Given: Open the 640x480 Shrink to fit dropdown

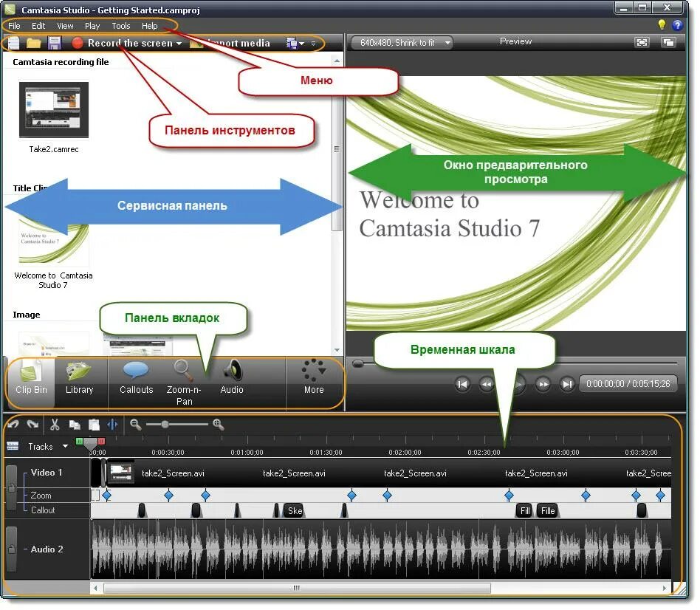Looking at the screenshot, I should (402, 43).
